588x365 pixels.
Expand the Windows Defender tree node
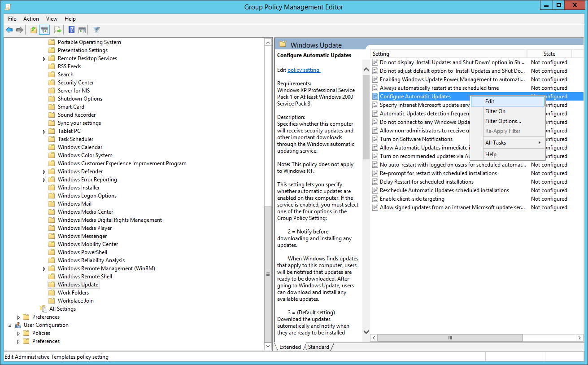tap(44, 172)
